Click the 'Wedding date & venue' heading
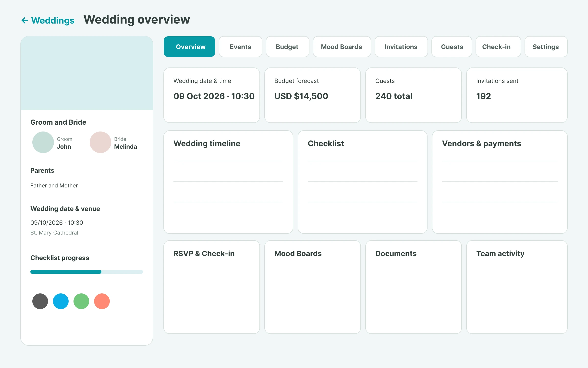 click(x=65, y=209)
